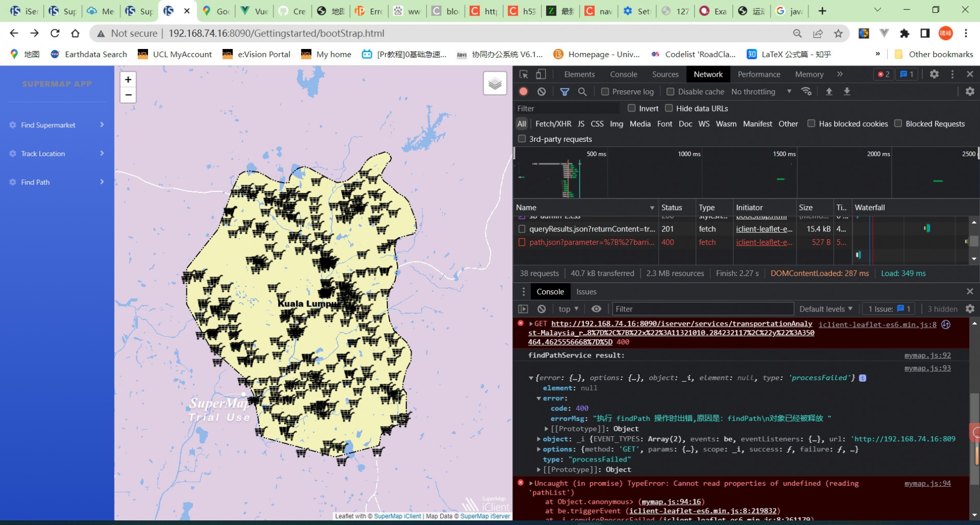Create a live expression with the eye icon
Viewport: 980px width, 525px height.
tap(596, 309)
